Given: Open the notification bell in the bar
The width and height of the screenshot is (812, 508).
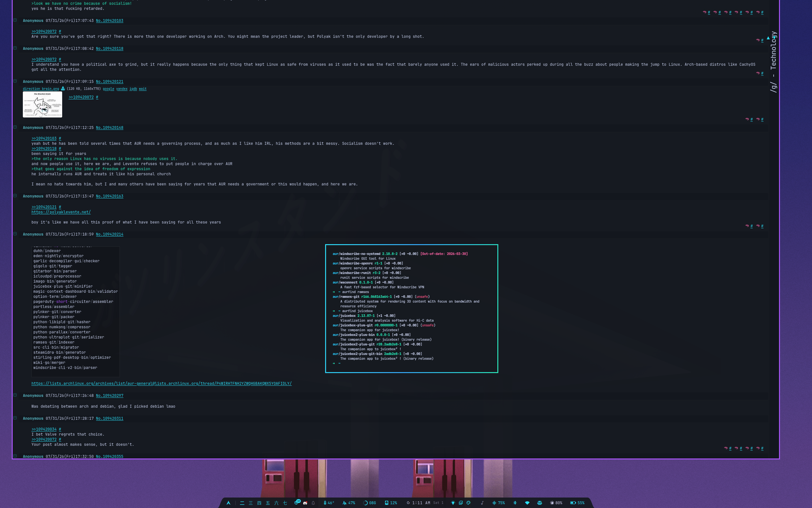Looking at the screenshot, I should coord(313,503).
